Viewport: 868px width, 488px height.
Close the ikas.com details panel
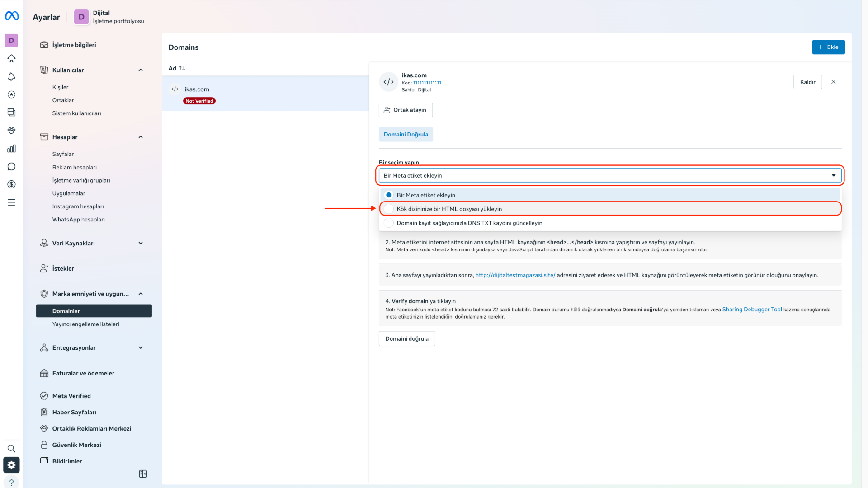834,82
